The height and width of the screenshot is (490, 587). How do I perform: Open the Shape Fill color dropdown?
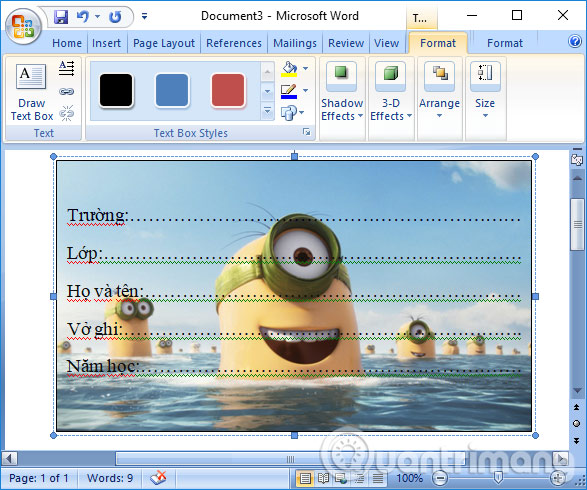pos(305,69)
